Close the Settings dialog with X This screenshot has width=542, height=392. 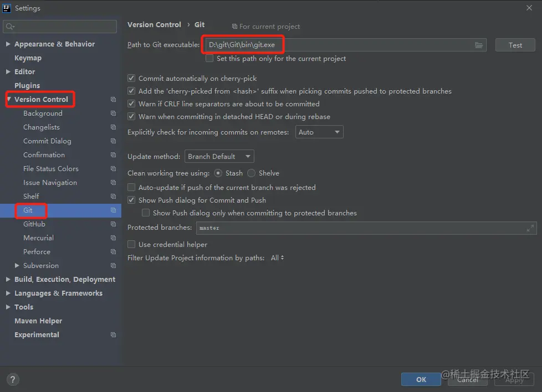tap(529, 8)
